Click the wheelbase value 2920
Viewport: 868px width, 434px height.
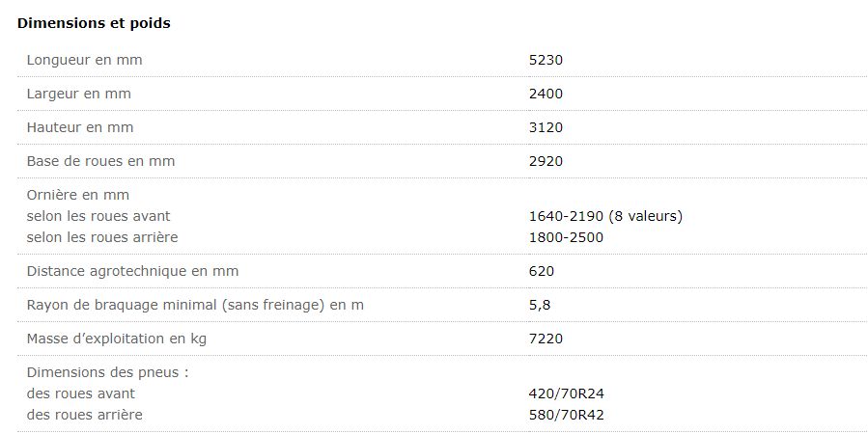click(546, 161)
